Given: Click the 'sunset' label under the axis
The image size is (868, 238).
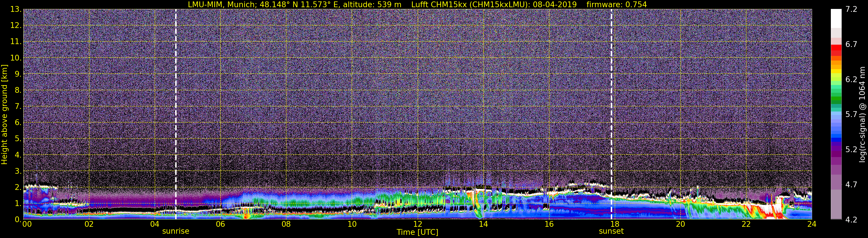Looking at the screenshot, I should click(x=611, y=231).
